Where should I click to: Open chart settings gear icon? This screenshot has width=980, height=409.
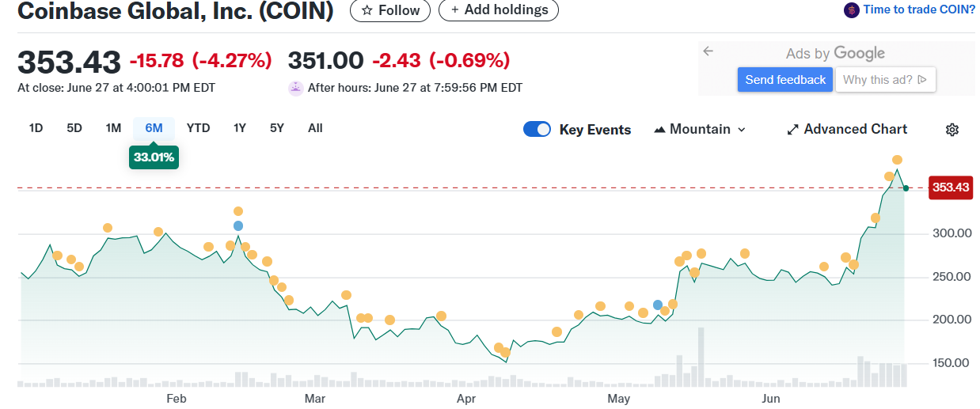(x=952, y=130)
